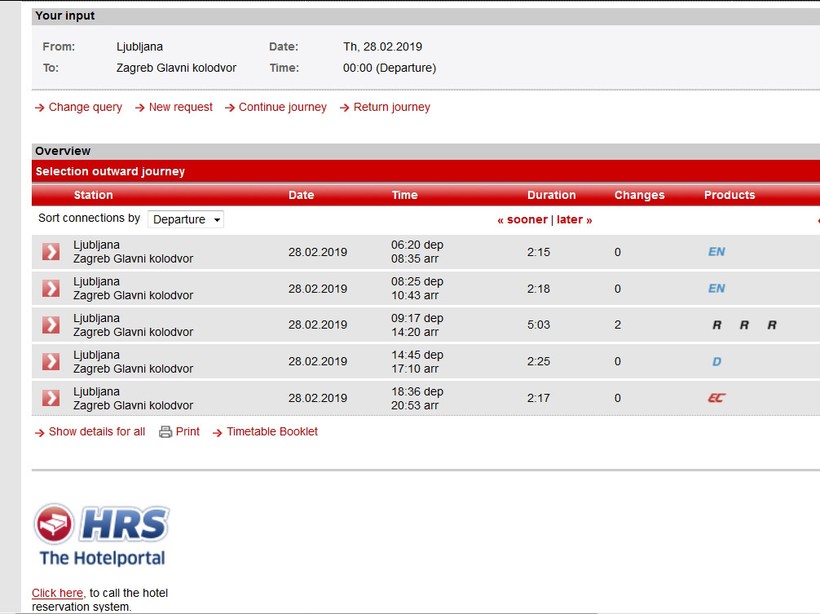Click red arrow icon for 09:17 connection
The width and height of the screenshot is (820, 614).
(x=51, y=325)
